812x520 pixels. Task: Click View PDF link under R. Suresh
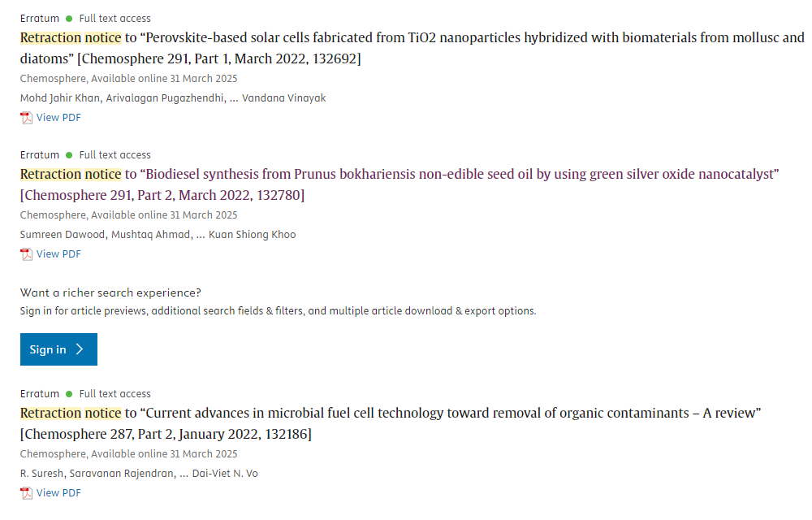[58, 492]
